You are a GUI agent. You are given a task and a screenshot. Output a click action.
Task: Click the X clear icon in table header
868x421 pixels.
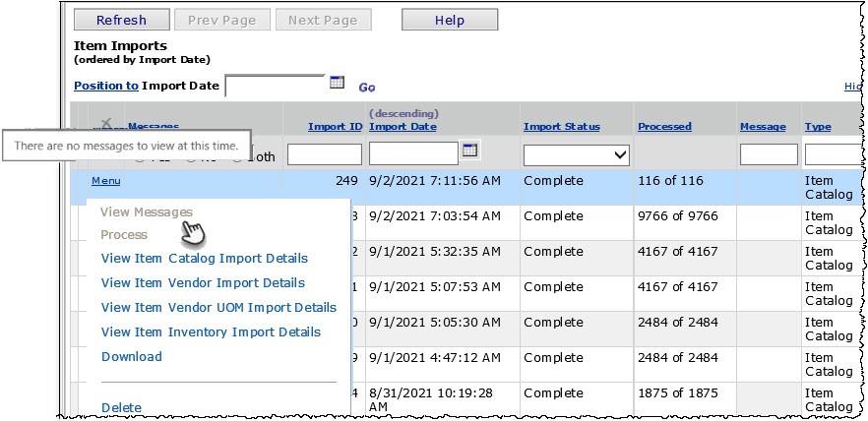106,124
